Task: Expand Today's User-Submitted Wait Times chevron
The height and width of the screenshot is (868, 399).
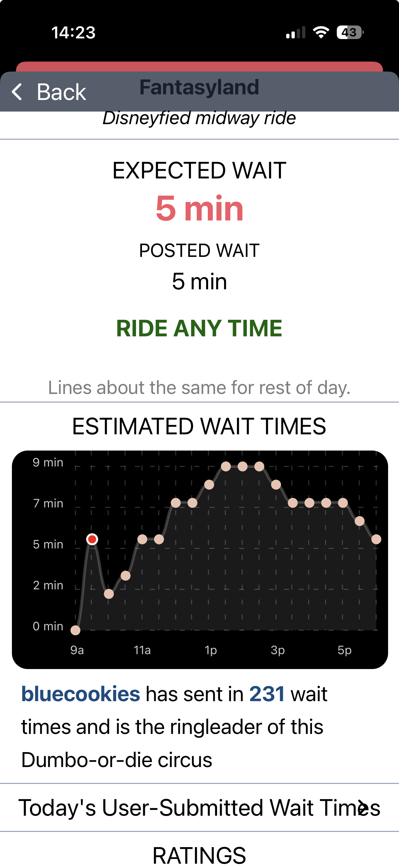Action: [x=362, y=808]
